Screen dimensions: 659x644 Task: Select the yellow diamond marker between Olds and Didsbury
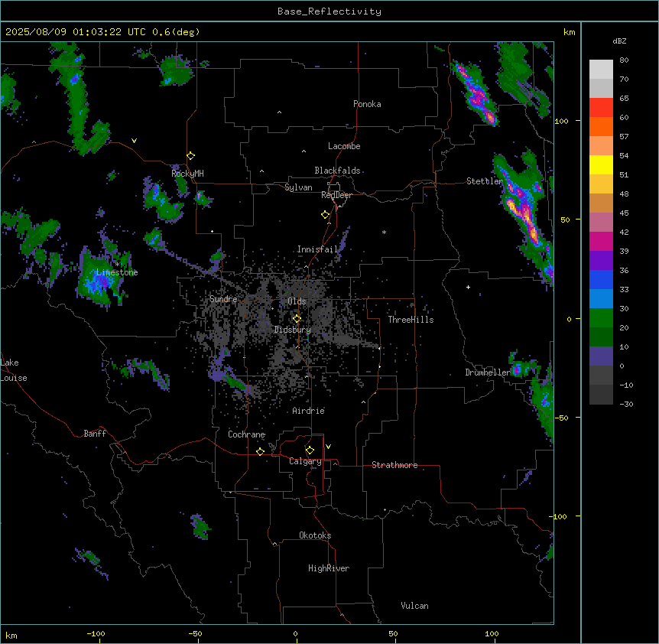pos(297,319)
